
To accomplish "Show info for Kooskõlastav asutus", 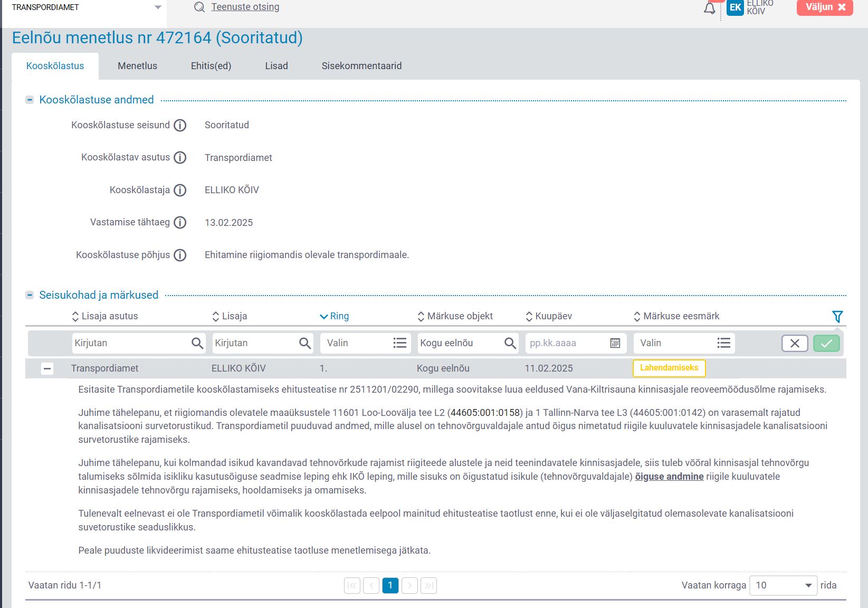I will 180,158.
